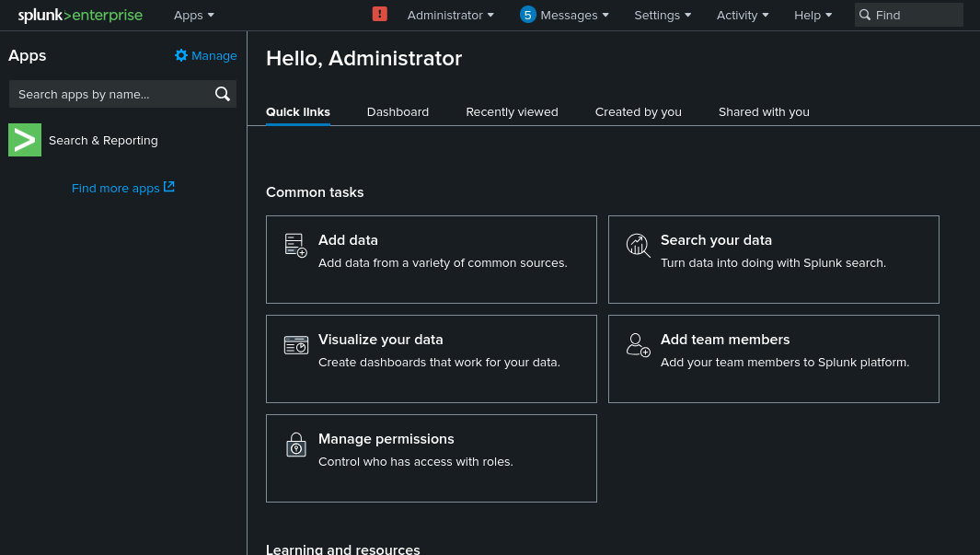
Task: Select the Search your data magnifier icon
Action: [x=638, y=245]
